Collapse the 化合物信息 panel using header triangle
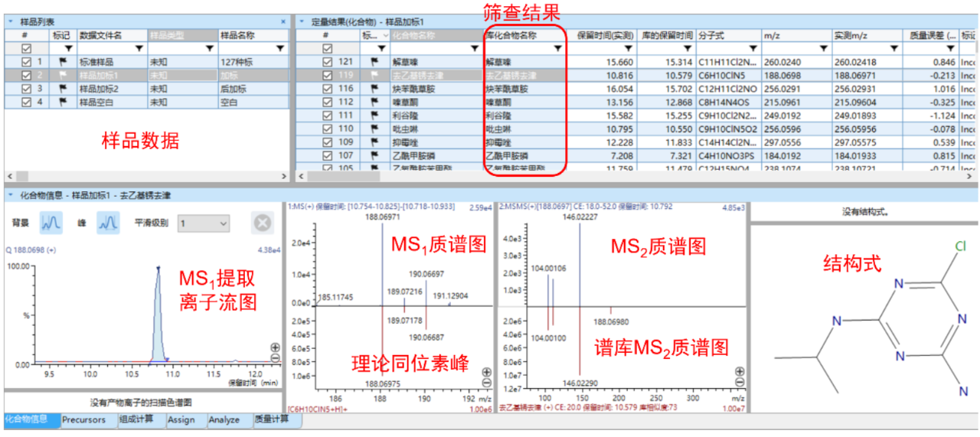Image resolution: width=980 pixels, height=437 pixels. pos(10,195)
